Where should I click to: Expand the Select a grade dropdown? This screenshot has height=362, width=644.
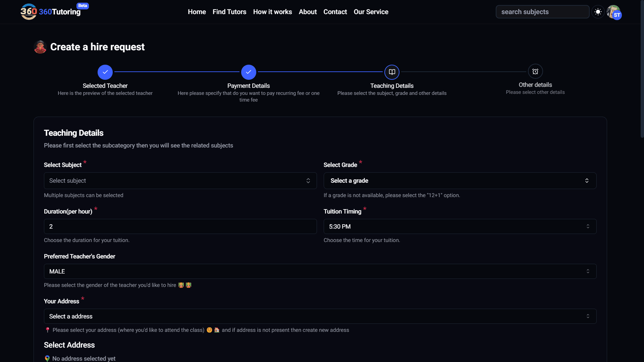pyautogui.click(x=460, y=181)
